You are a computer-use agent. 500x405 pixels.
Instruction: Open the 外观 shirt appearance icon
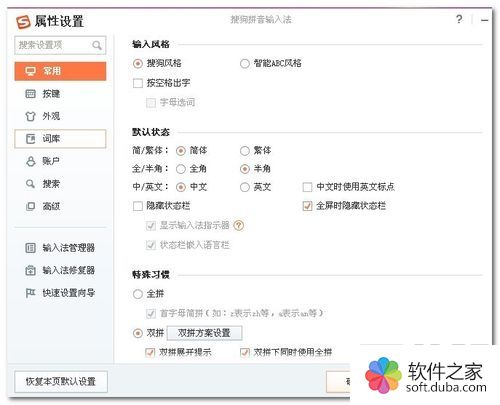(x=30, y=116)
